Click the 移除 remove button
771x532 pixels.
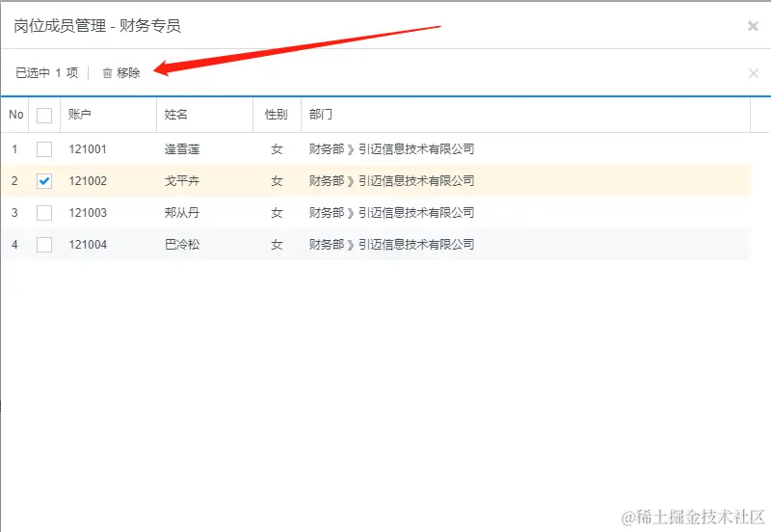pos(121,73)
